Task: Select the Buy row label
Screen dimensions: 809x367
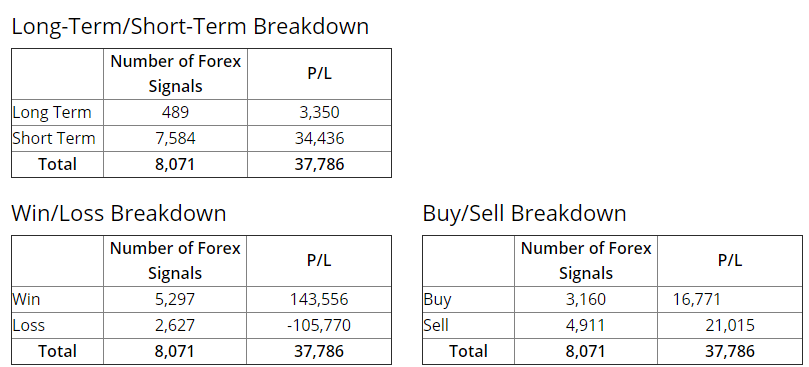Action: pos(437,299)
